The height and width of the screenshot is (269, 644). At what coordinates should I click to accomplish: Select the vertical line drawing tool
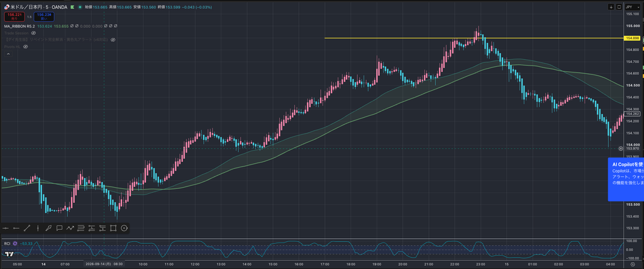click(38, 228)
